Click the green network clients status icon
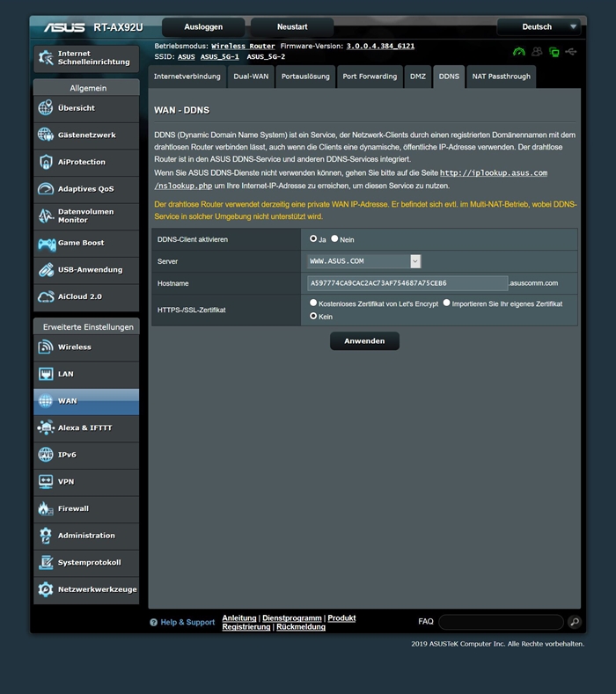Viewport: 616px width, 694px height. point(554,52)
